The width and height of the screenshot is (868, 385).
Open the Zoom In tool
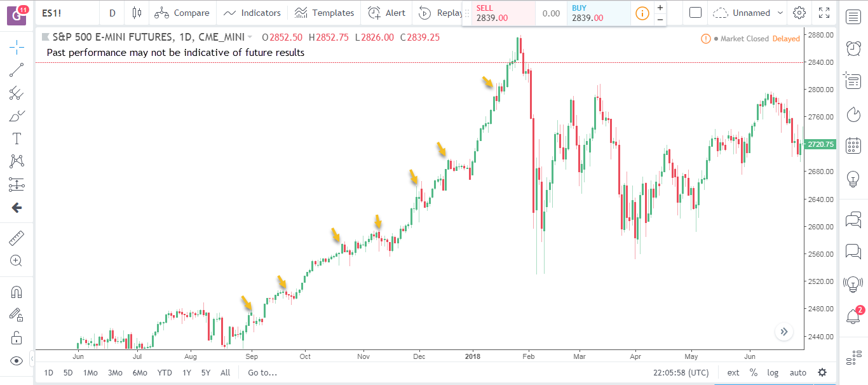[17, 260]
